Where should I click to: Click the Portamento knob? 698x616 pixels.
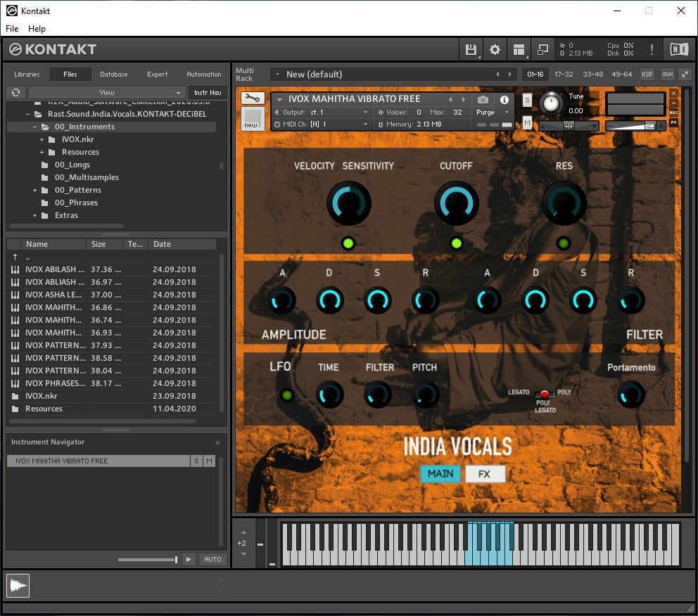(x=631, y=394)
